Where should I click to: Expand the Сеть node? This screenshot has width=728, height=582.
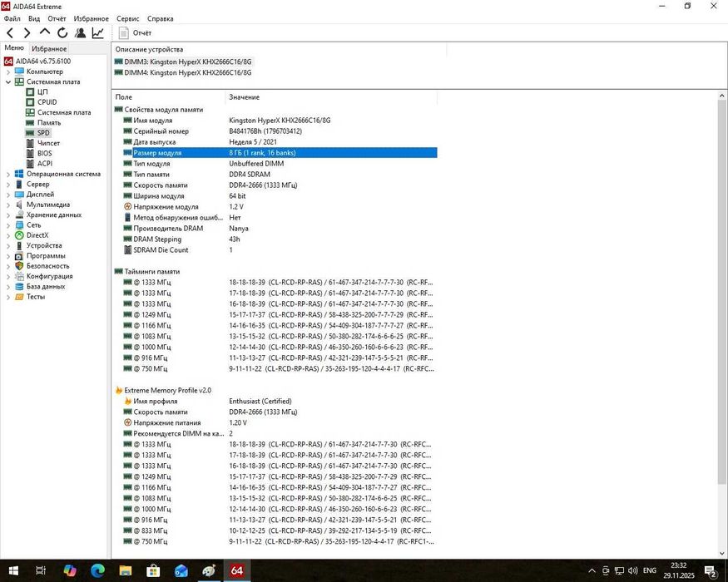[7, 225]
